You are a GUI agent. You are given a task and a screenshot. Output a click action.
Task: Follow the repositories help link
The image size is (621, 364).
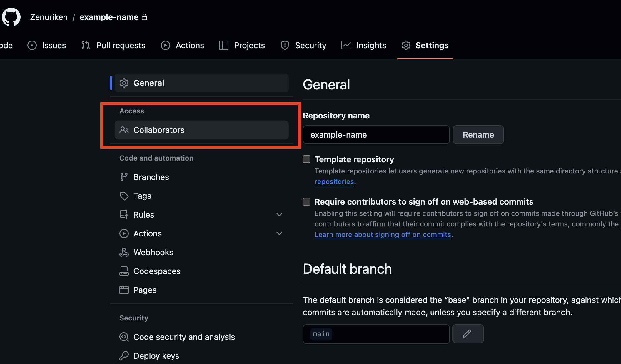334,182
